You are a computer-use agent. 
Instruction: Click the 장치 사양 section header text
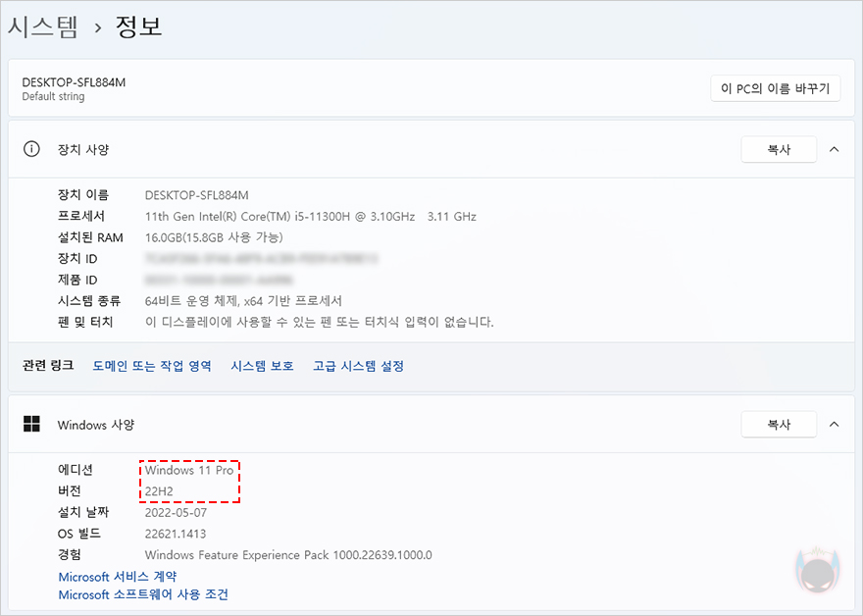pos(83,149)
